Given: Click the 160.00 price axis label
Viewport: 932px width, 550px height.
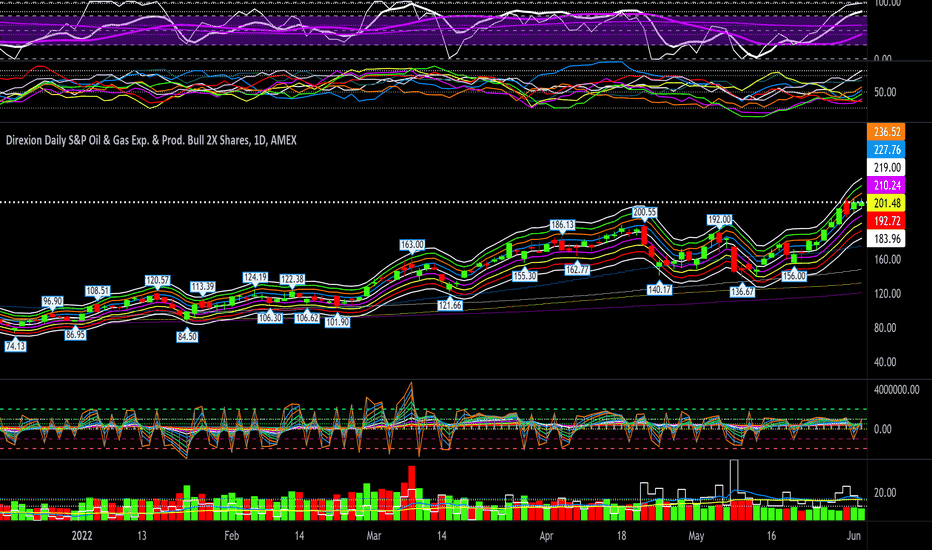Looking at the screenshot, I should (887, 259).
